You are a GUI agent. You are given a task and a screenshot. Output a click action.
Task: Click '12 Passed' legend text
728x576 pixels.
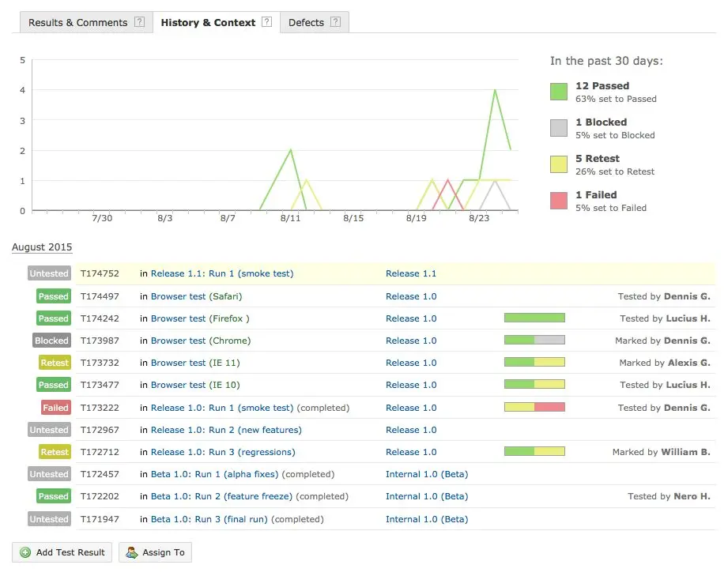(x=602, y=86)
